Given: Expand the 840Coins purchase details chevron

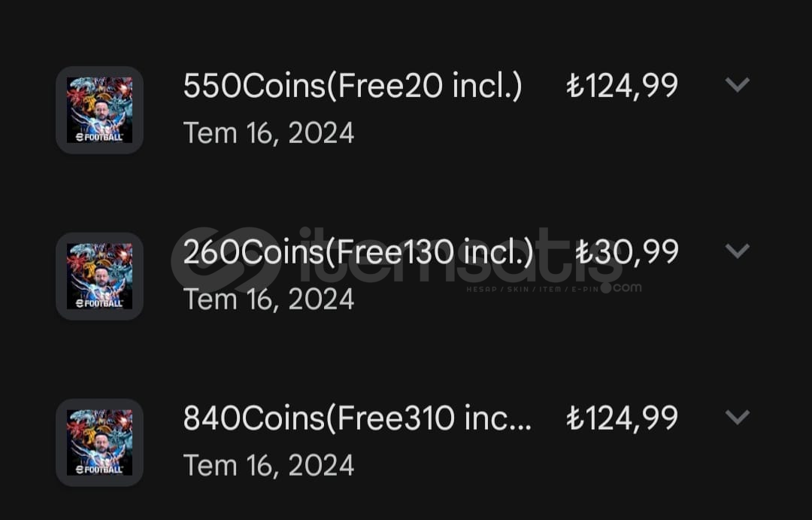Looking at the screenshot, I should click(738, 417).
